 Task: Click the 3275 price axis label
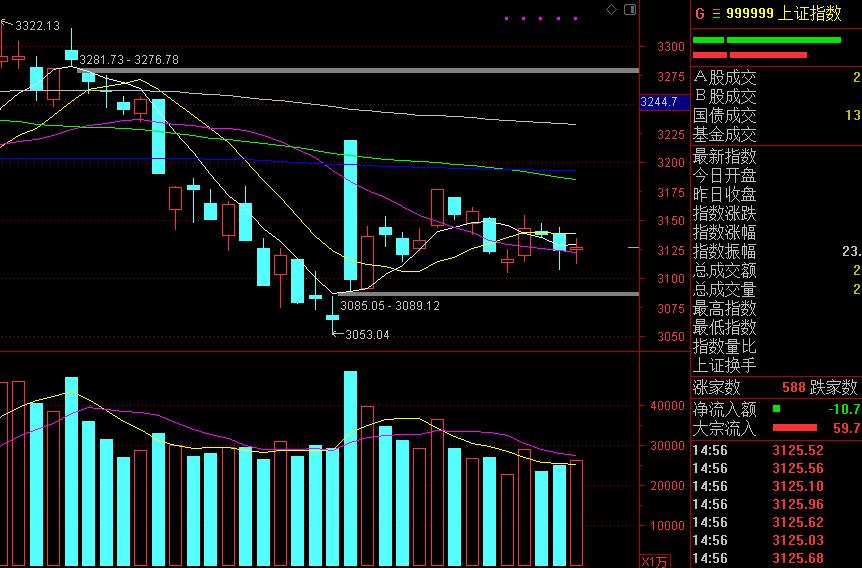[671, 77]
